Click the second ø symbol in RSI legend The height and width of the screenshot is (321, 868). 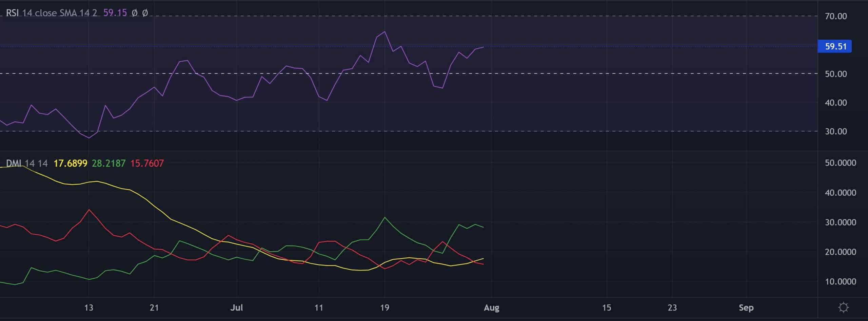tap(145, 13)
